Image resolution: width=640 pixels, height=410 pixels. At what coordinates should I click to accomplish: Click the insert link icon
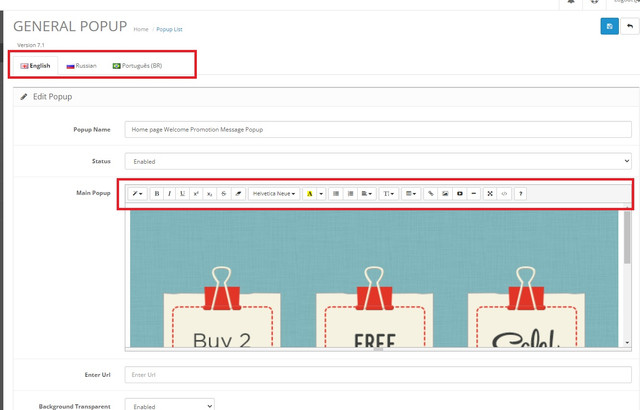pos(431,194)
